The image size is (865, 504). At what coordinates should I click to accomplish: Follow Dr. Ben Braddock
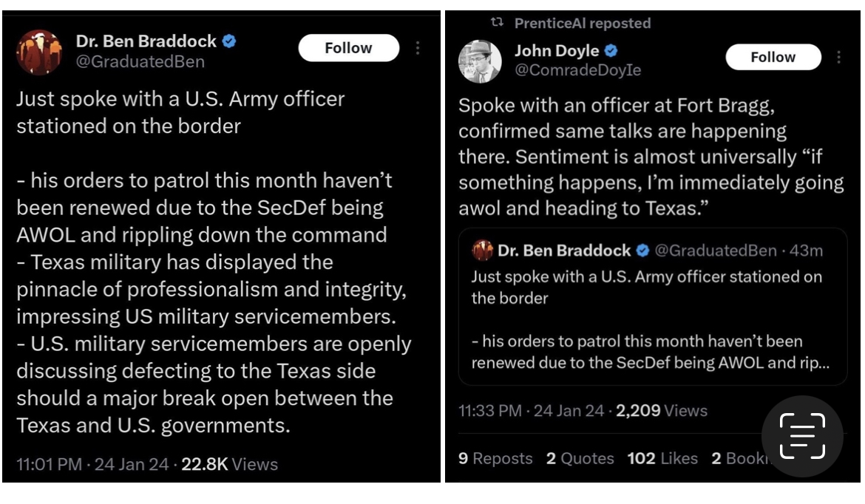tap(348, 48)
